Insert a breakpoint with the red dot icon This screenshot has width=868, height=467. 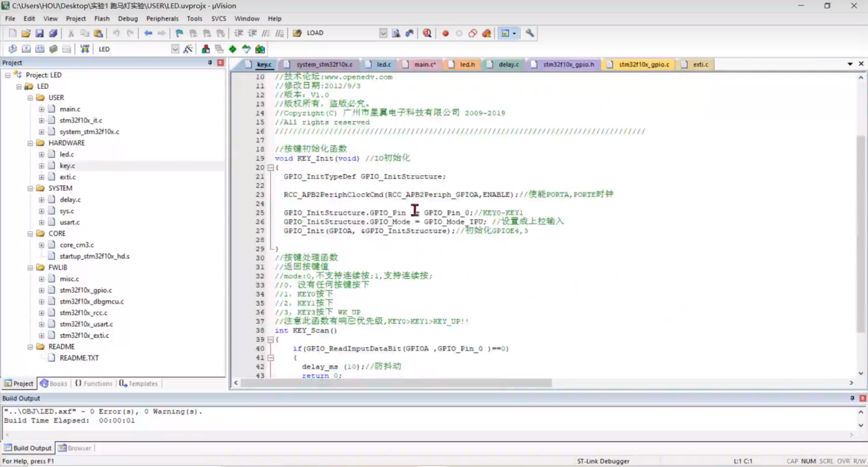point(445,33)
